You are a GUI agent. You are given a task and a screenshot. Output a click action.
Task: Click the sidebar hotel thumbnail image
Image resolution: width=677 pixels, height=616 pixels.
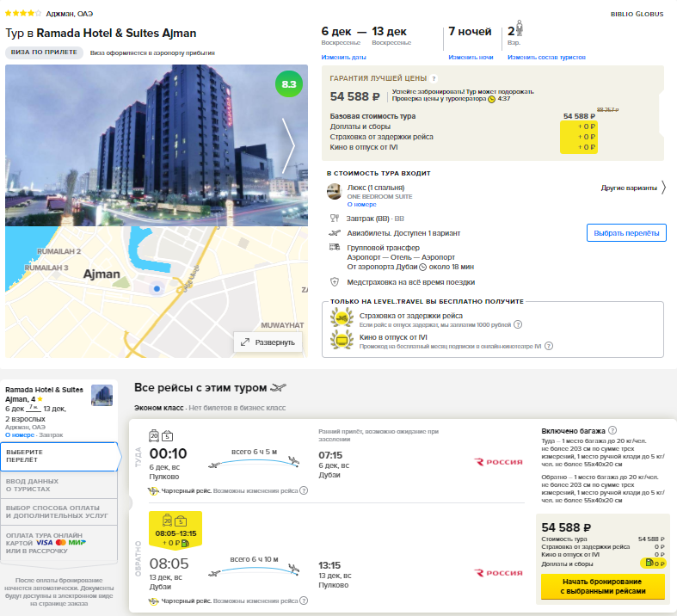point(102,395)
